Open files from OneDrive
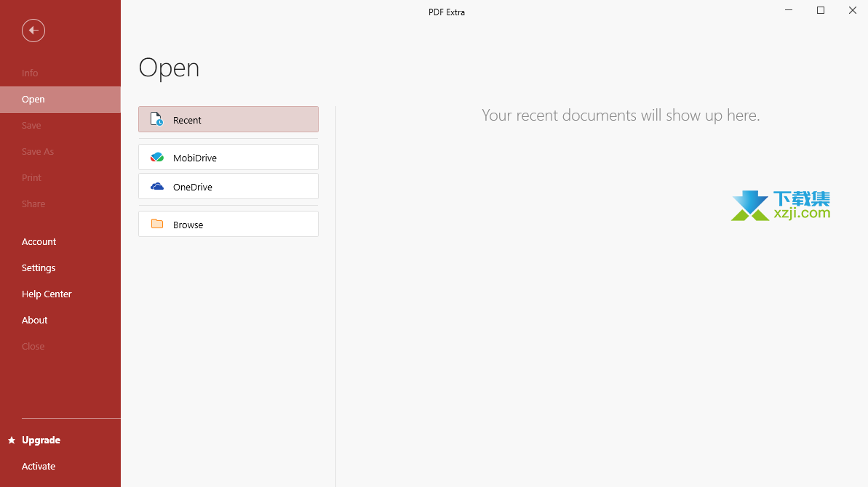This screenshot has height=487, width=868. [x=228, y=186]
